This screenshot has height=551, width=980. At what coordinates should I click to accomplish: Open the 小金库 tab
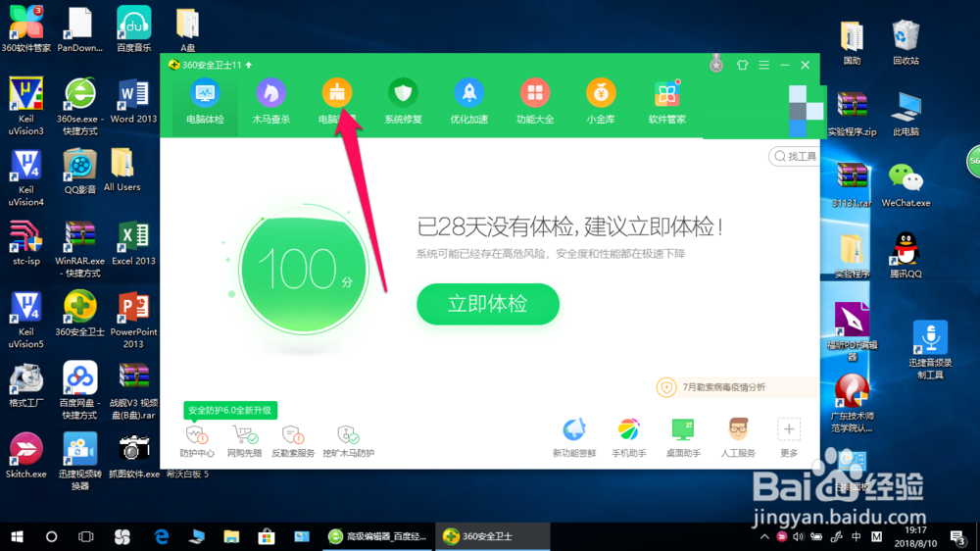(x=601, y=101)
